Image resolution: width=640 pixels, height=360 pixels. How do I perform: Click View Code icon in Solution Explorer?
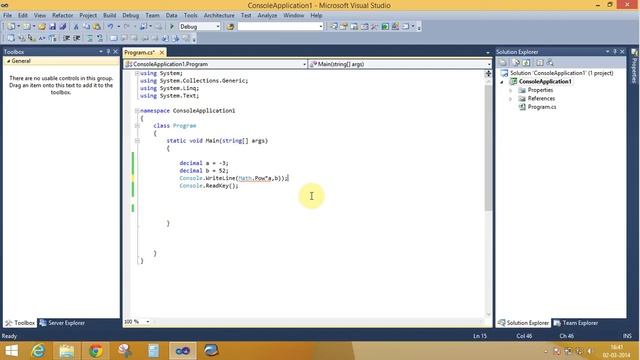pos(540,62)
